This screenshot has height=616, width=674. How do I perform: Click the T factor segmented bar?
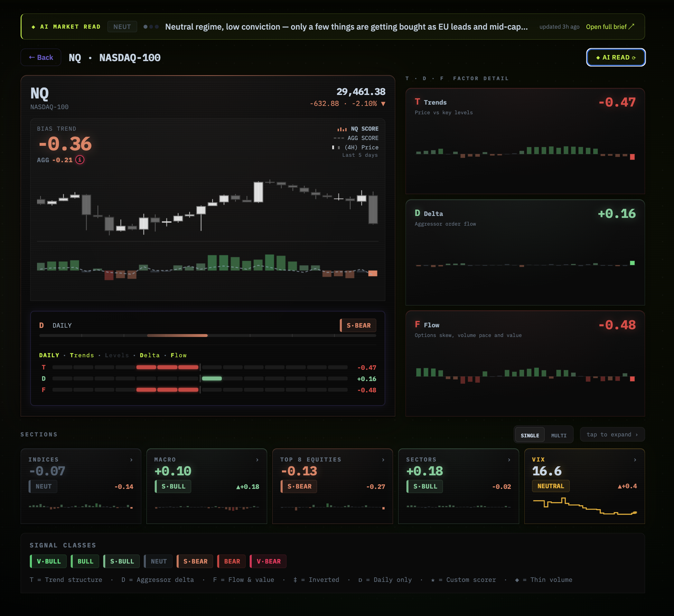(x=200, y=367)
